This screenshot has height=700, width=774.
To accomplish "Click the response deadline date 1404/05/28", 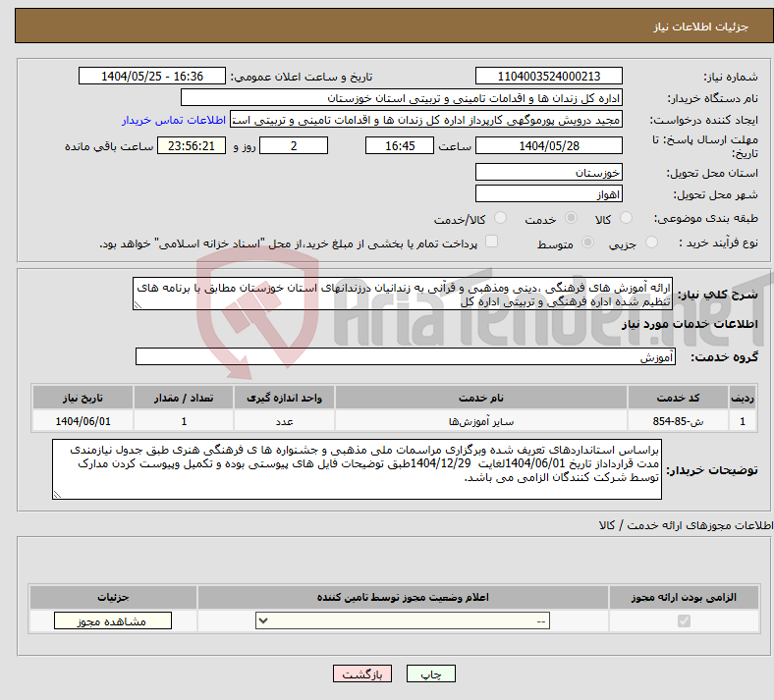I will click(x=548, y=145).
